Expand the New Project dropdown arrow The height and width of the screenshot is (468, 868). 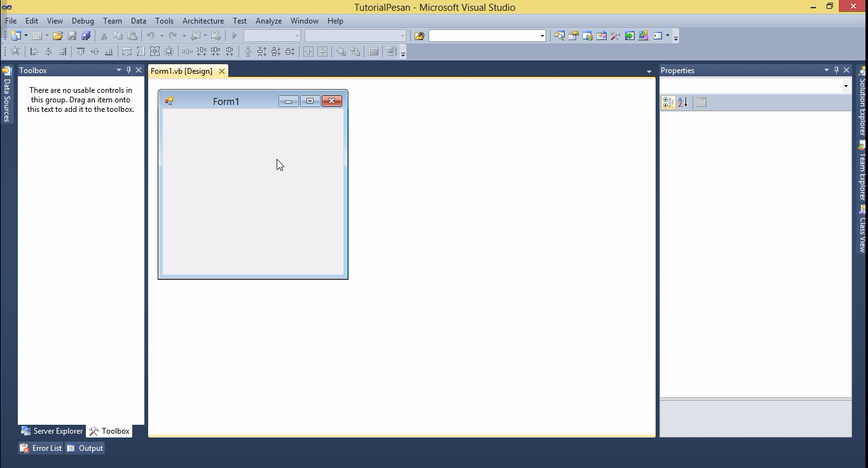(x=26, y=36)
